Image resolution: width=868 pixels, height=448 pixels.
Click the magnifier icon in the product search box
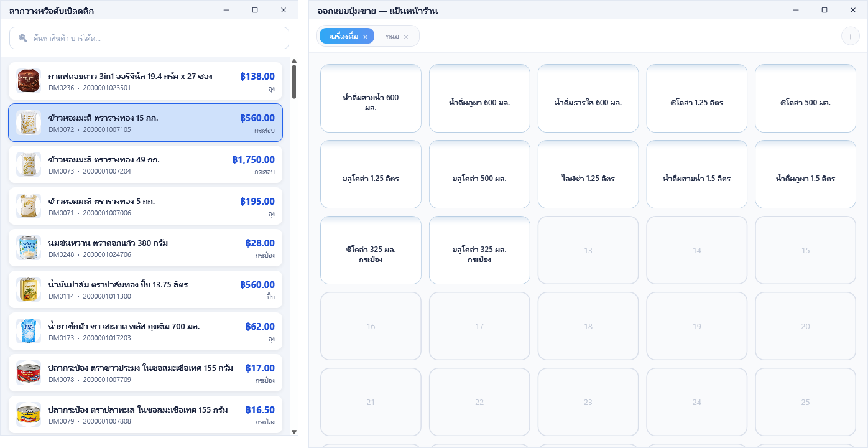click(23, 38)
